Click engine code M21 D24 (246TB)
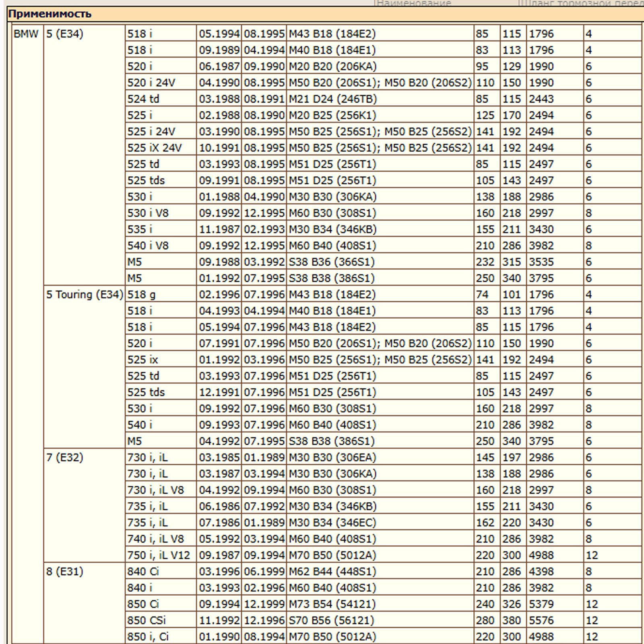Image resolution: width=644 pixels, height=644 pixels. [x=332, y=99]
